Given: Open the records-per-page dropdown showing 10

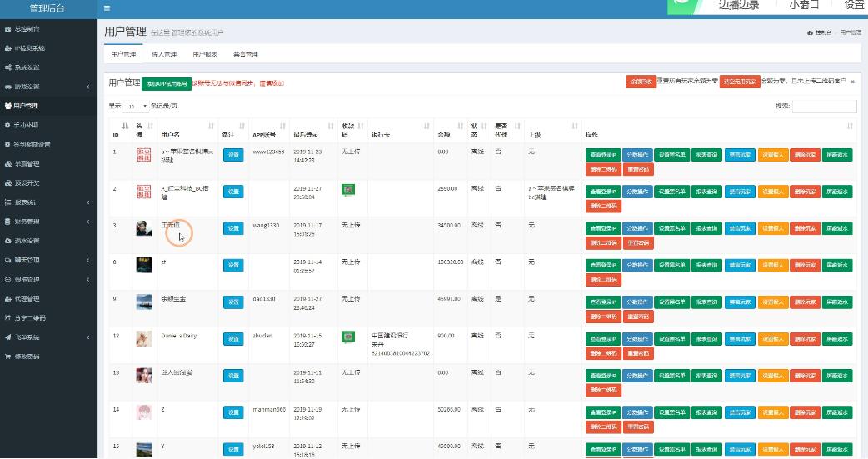Looking at the screenshot, I should coord(137,107).
